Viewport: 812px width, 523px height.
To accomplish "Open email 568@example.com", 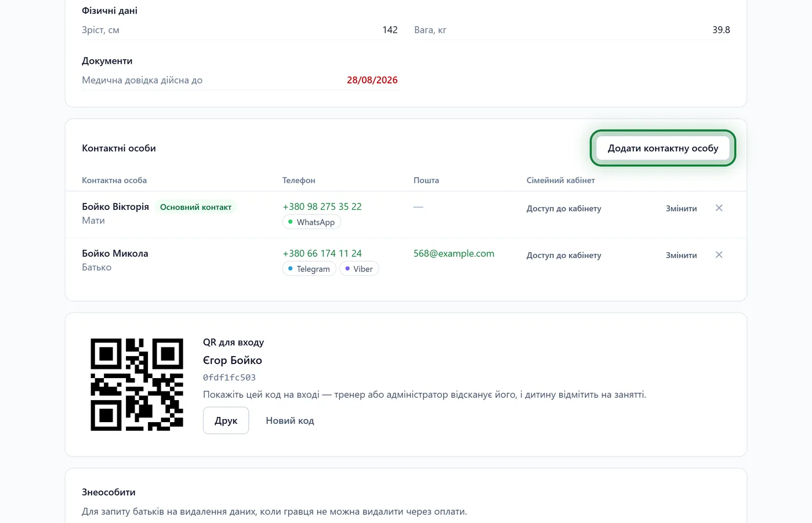I will pos(454,253).
